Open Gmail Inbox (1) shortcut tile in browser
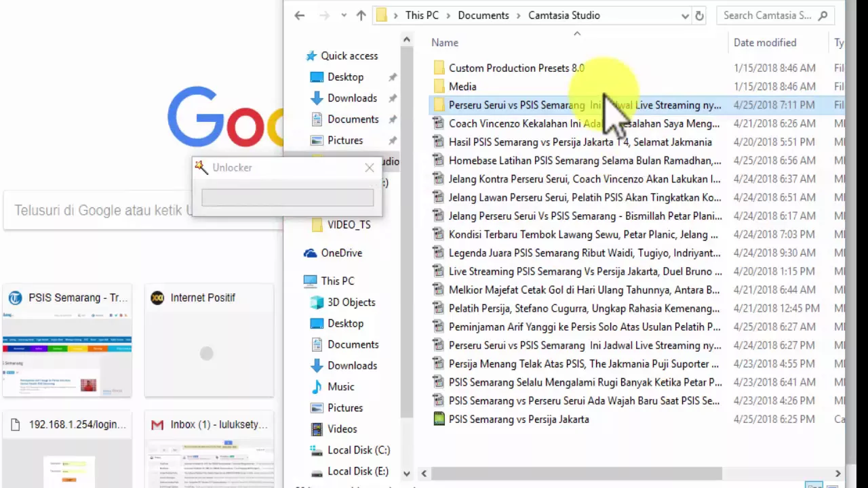 coord(209,449)
